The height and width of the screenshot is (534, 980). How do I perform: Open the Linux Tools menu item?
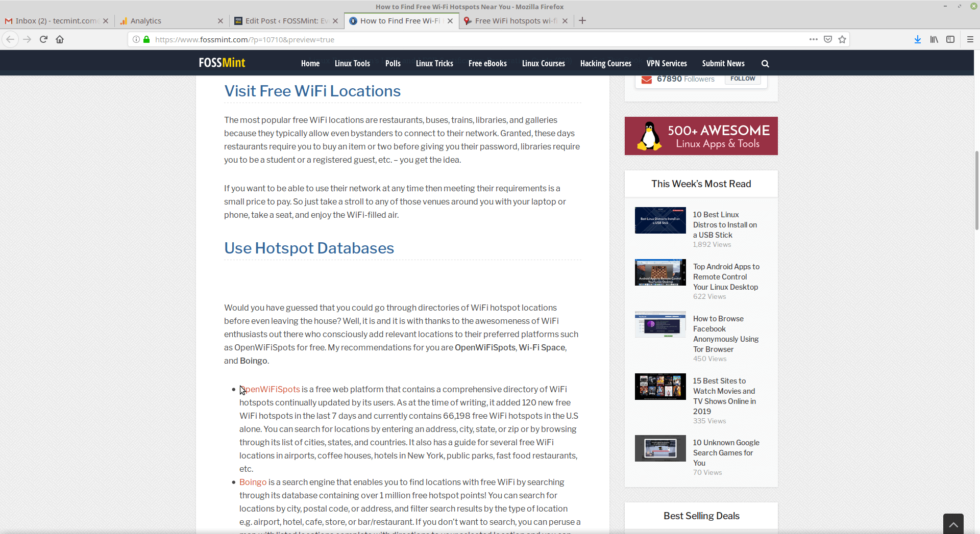pos(352,63)
